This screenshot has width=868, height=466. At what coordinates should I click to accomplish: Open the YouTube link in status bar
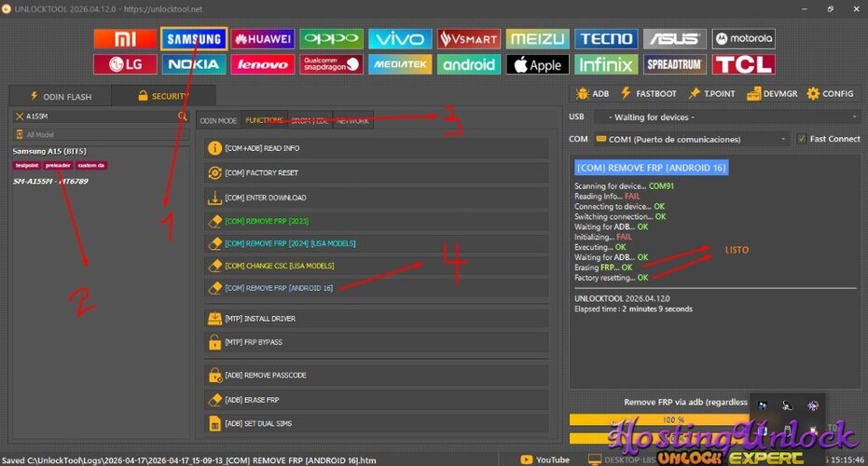545,459
